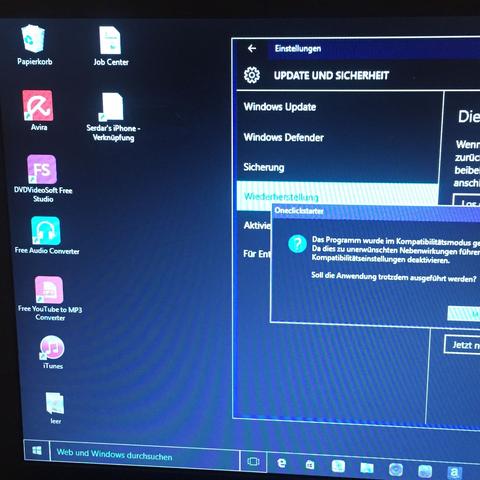The image size is (480, 480).
Task: Select Wiederherstellung in settings sidebar
Action: coord(337,197)
